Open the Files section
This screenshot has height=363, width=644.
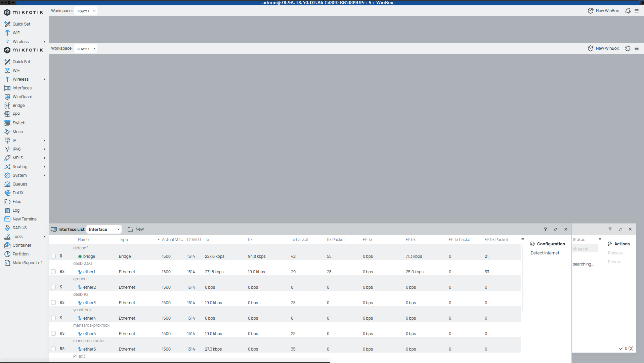tap(17, 202)
